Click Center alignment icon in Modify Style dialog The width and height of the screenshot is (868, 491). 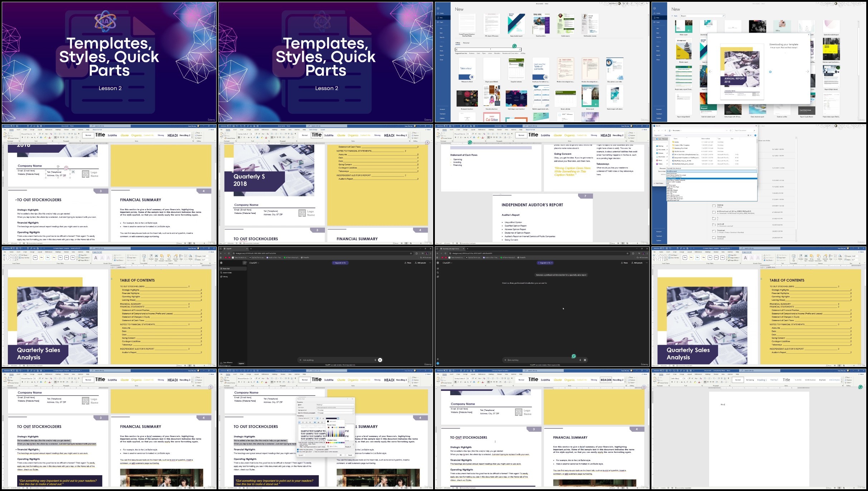tap(303, 422)
